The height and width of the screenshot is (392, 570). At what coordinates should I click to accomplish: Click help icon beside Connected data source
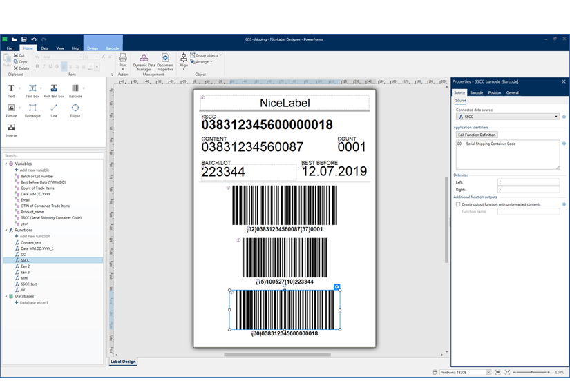pyautogui.click(x=564, y=117)
